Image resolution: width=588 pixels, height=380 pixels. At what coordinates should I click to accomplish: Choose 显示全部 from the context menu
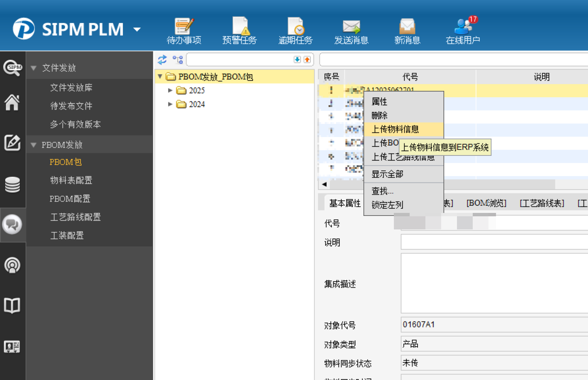coord(387,174)
